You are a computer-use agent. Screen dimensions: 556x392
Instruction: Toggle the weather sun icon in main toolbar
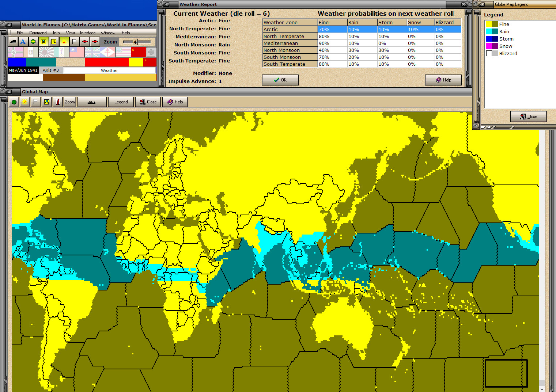(x=64, y=42)
